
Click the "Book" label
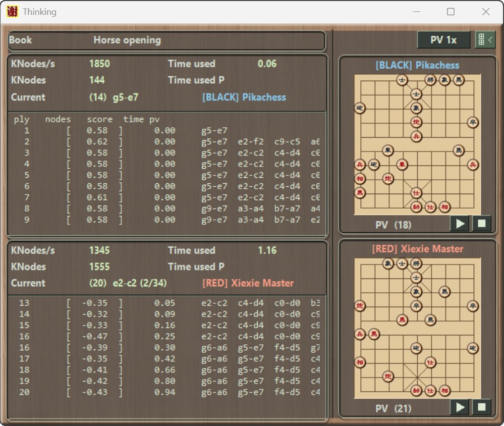21,40
